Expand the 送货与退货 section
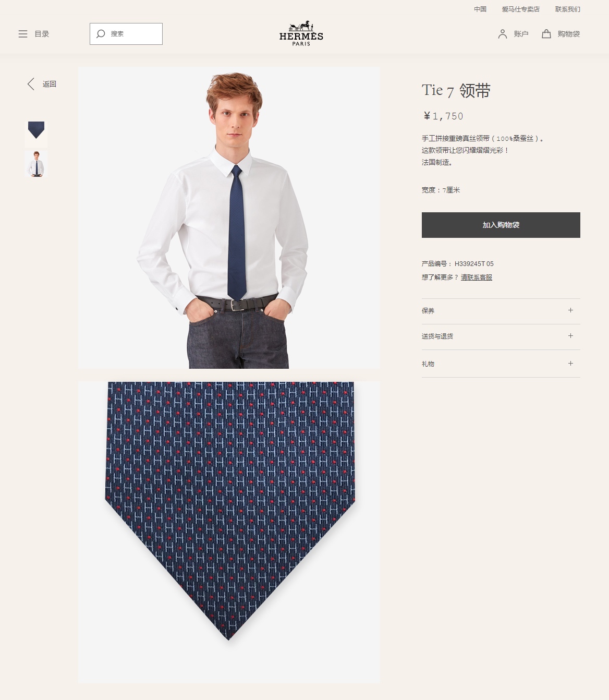 [x=501, y=336]
